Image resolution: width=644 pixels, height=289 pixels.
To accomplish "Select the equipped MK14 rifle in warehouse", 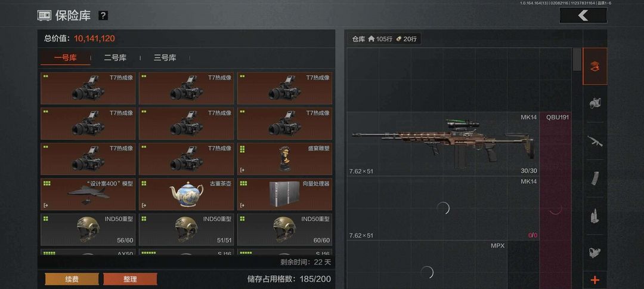I will pos(443,144).
